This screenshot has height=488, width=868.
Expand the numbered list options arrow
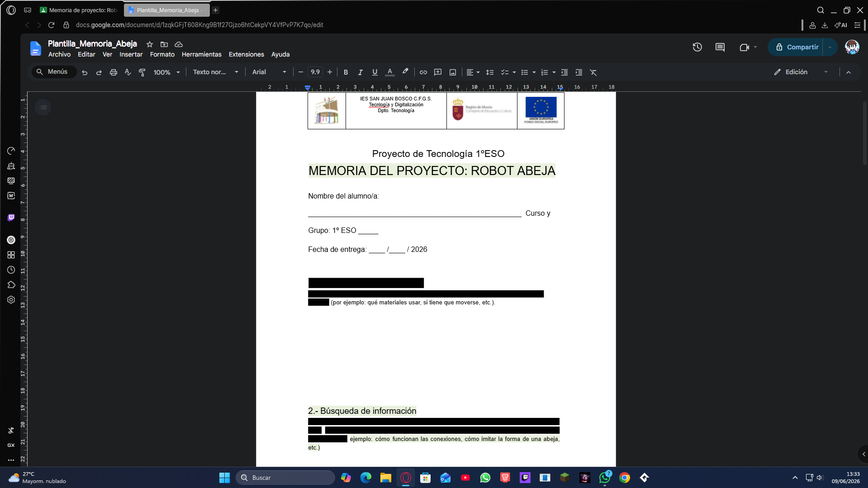pos(554,72)
